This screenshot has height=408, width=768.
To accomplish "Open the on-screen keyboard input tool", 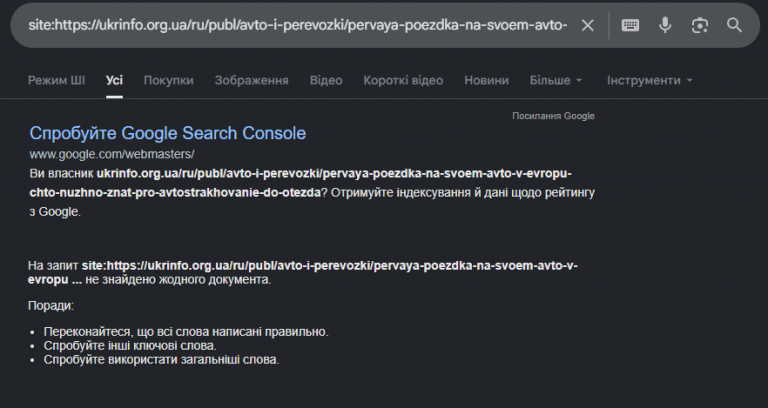I will pos(630,25).
